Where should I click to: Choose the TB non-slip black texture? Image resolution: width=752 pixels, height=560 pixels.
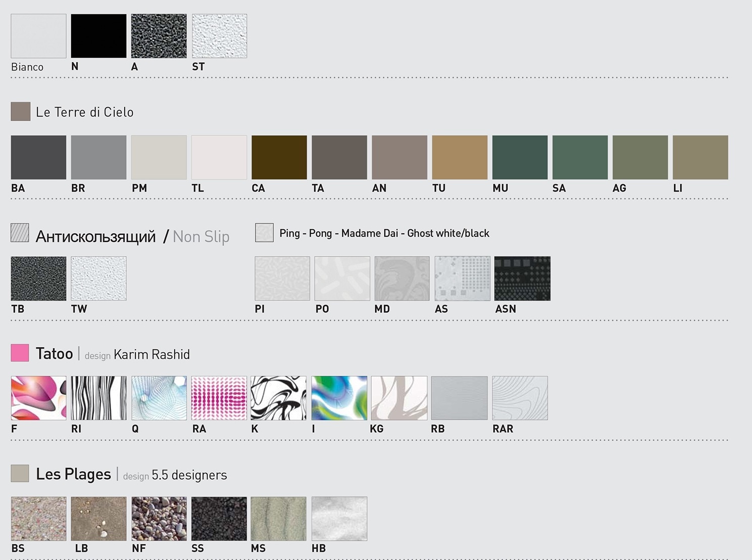coord(38,278)
